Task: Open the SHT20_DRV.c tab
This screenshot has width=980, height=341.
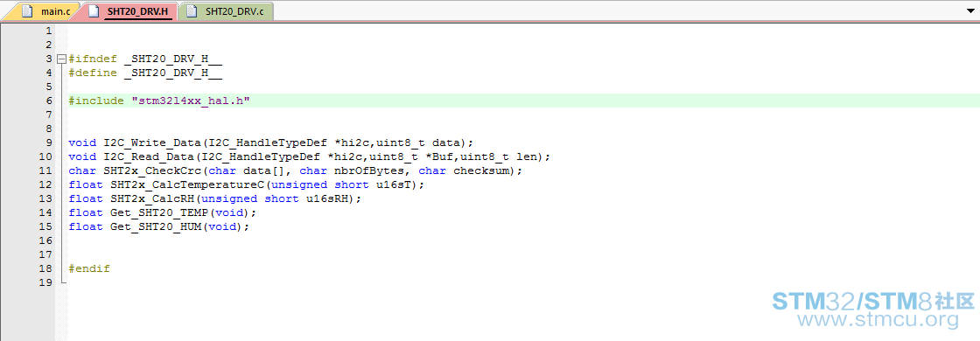Action: (225, 11)
